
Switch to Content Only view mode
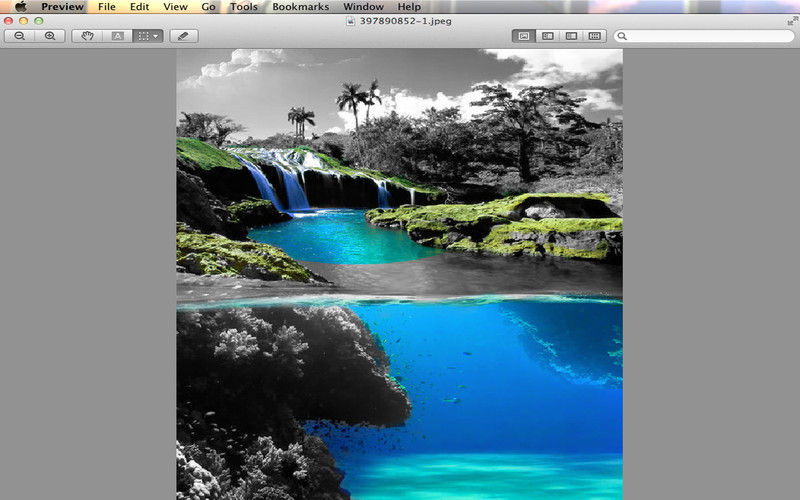(523, 36)
